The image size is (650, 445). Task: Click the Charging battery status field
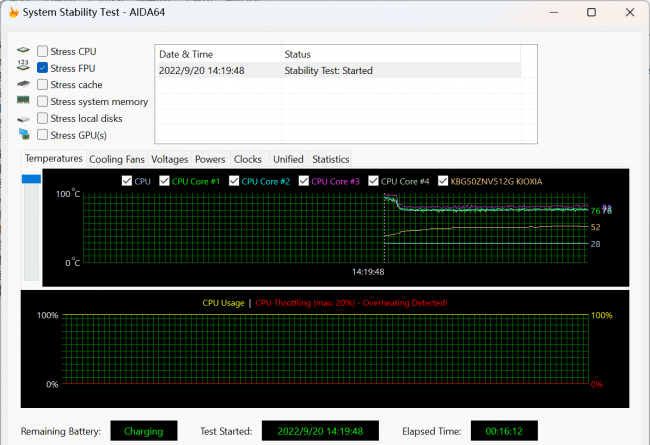144,431
